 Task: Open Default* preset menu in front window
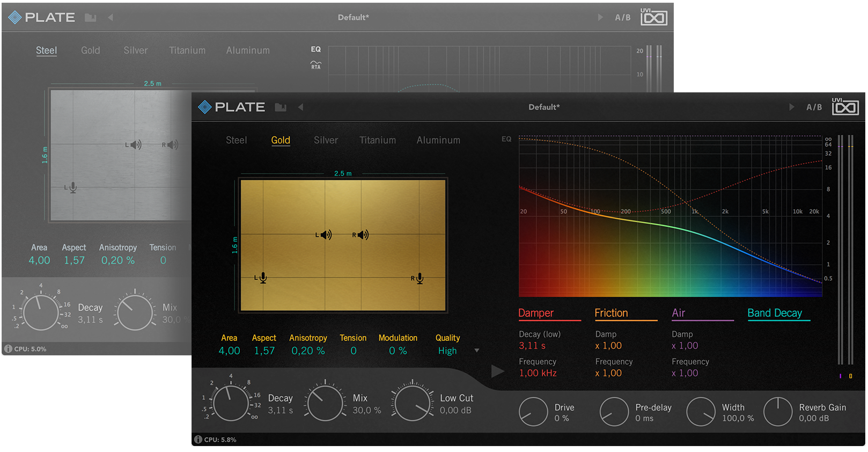point(544,107)
